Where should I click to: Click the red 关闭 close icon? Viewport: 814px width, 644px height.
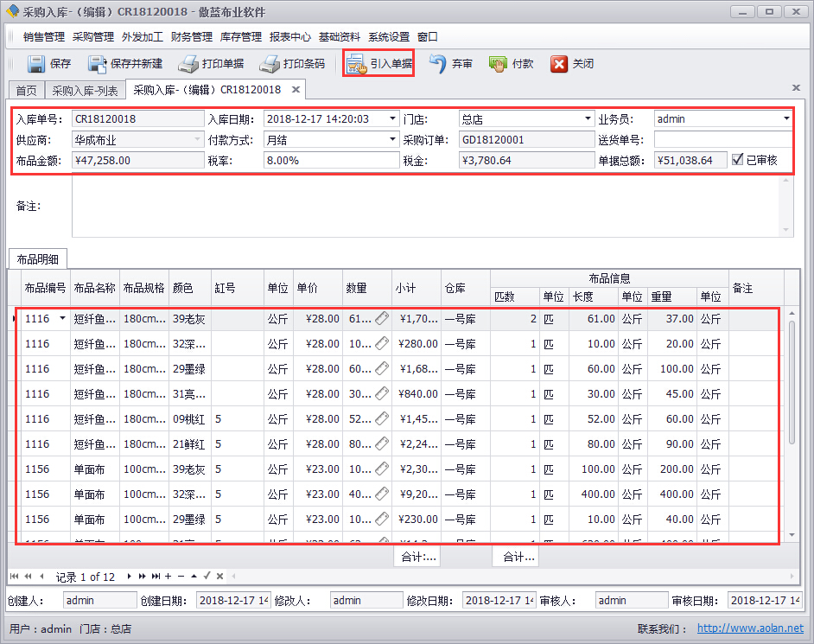point(559,64)
